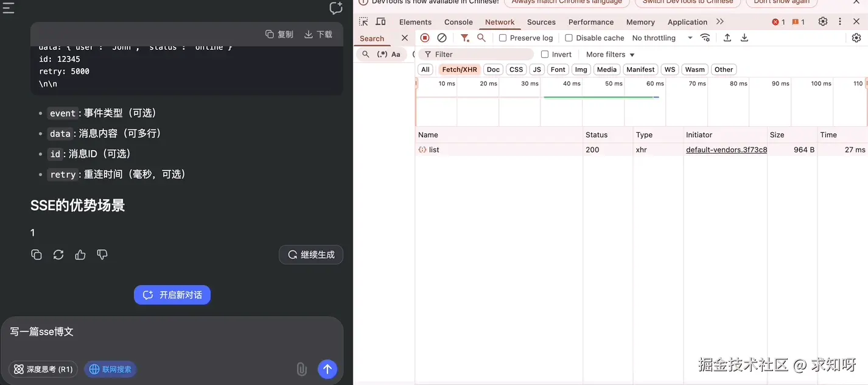The image size is (868, 385).
Task: Open the red error count indicator
Action: coord(779,22)
